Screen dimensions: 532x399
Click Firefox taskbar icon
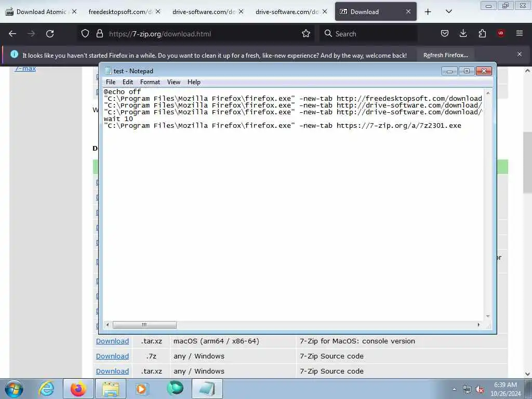tap(78, 389)
